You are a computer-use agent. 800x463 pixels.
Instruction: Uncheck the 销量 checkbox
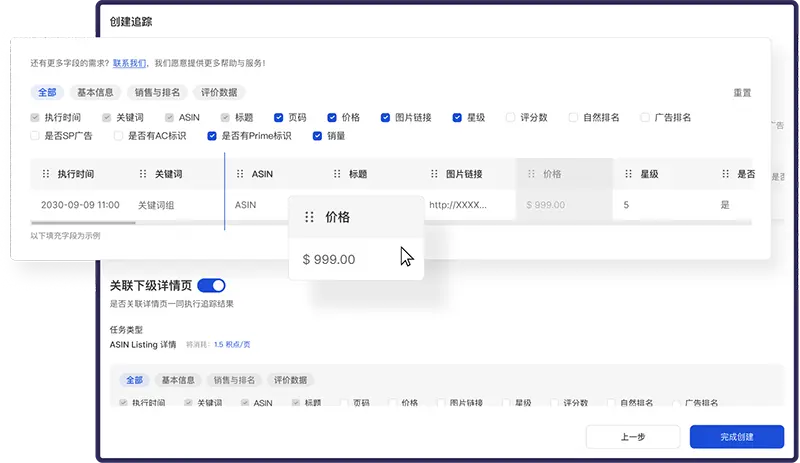[x=317, y=136]
